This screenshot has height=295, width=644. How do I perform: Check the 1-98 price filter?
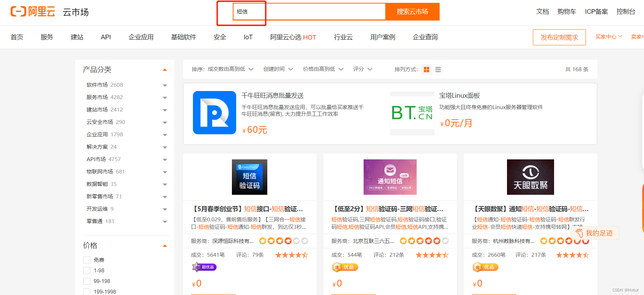[87, 271]
